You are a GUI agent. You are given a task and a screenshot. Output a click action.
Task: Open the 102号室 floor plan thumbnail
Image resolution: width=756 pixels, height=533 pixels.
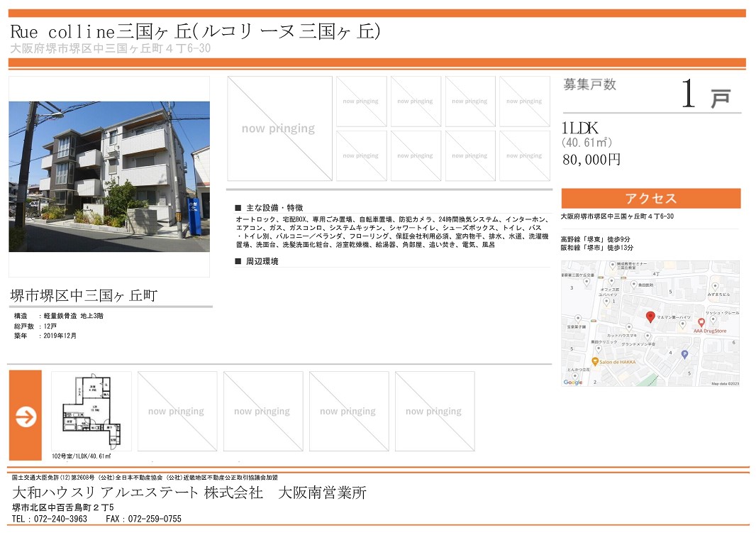pos(91,411)
